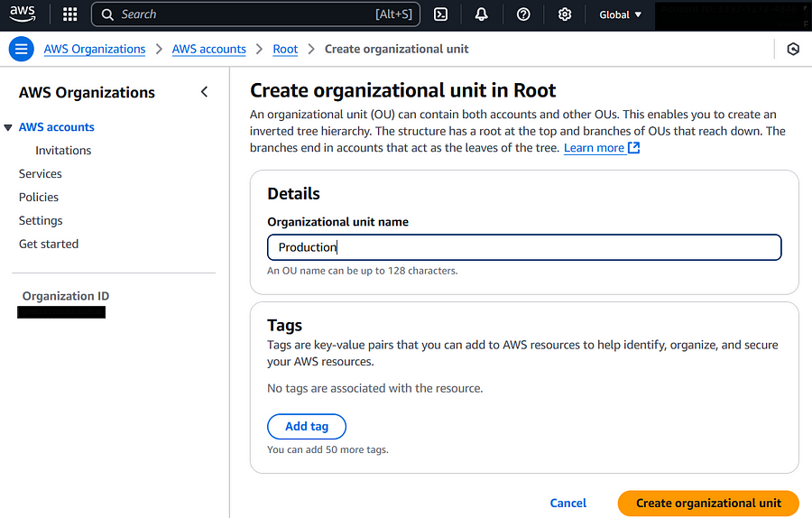Collapse the AWS Organizations side panel
Screen dimensions: 812x518
coord(205,92)
